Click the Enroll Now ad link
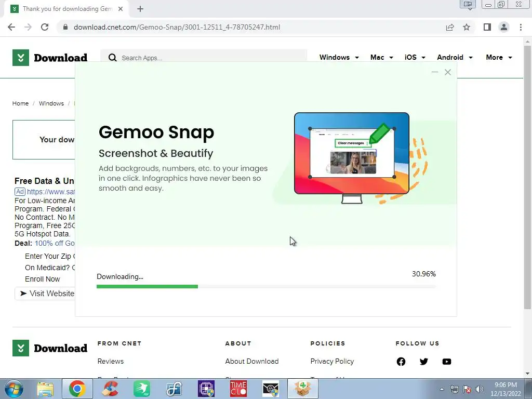Screen dimensions: 532x399 43,279
